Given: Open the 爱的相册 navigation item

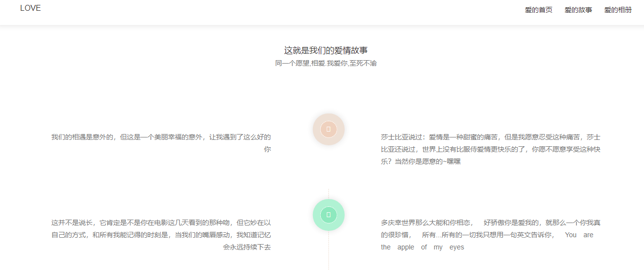Looking at the screenshot, I should [618, 10].
